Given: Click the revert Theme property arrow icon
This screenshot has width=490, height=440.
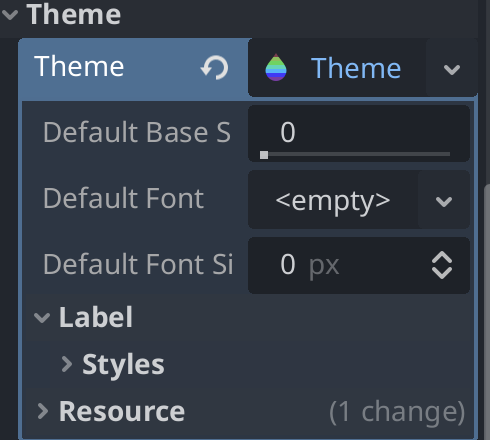Looking at the screenshot, I should click(x=214, y=67).
